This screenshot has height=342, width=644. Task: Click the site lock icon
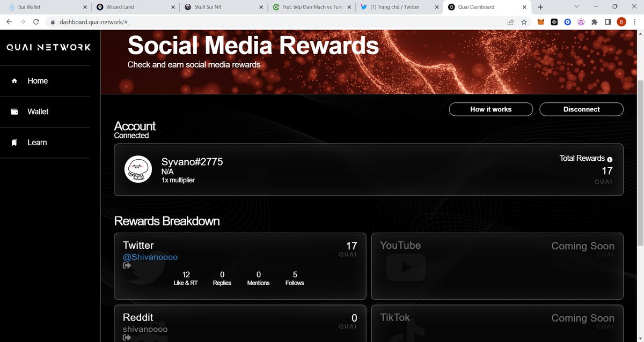click(53, 23)
